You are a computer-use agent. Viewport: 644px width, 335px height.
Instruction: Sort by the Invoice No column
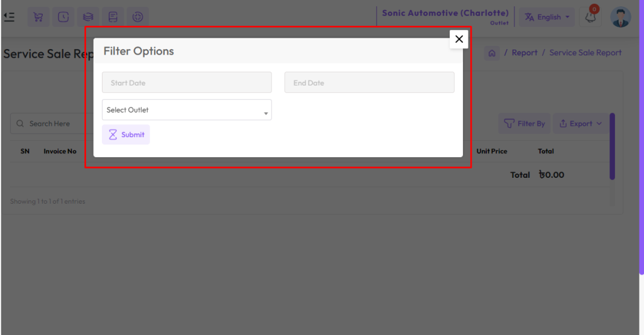tap(60, 151)
